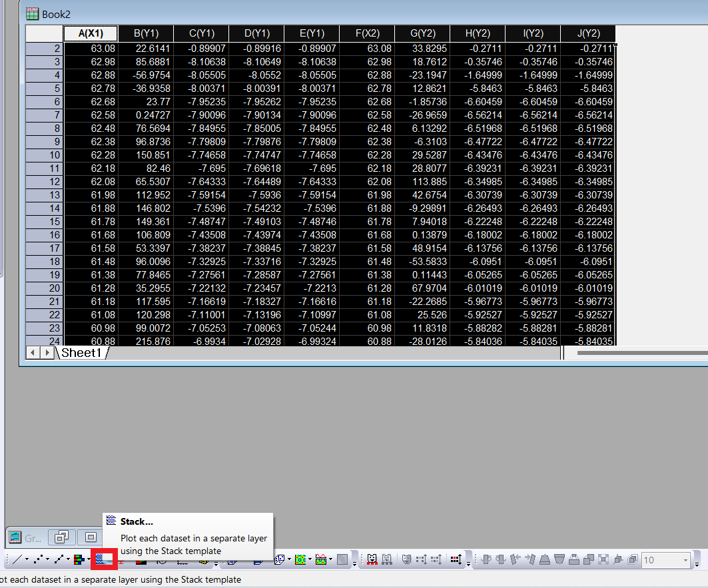708x588 pixels.
Task: Click the first 3D rotate counterclockwise icon
Action: click(x=486, y=559)
